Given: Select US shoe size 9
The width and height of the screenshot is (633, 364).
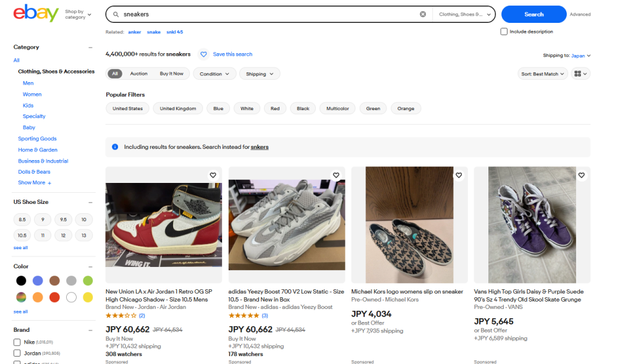Looking at the screenshot, I should pyautogui.click(x=43, y=219).
